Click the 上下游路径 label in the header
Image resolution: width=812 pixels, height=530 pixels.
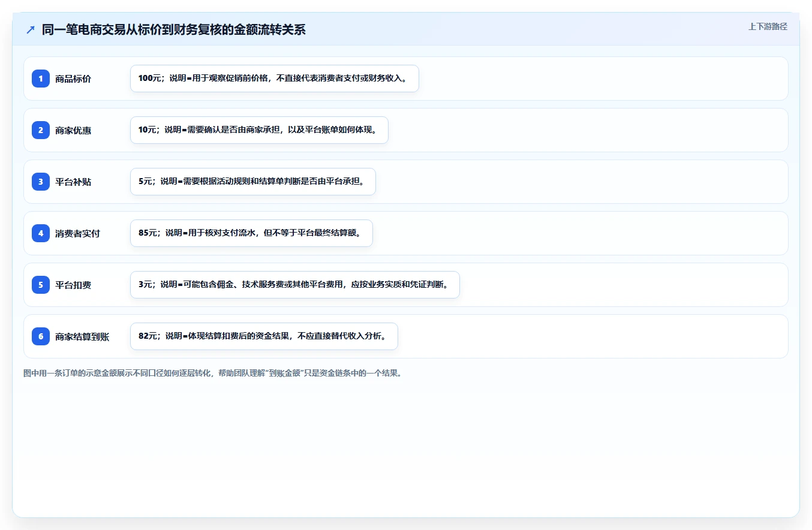click(x=768, y=26)
